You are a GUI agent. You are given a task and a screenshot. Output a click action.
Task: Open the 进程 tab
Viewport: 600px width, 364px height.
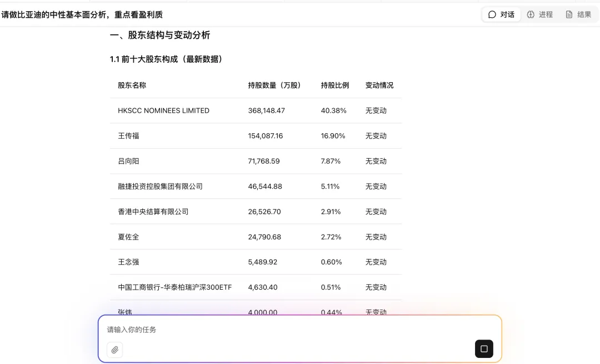click(x=540, y=14)
